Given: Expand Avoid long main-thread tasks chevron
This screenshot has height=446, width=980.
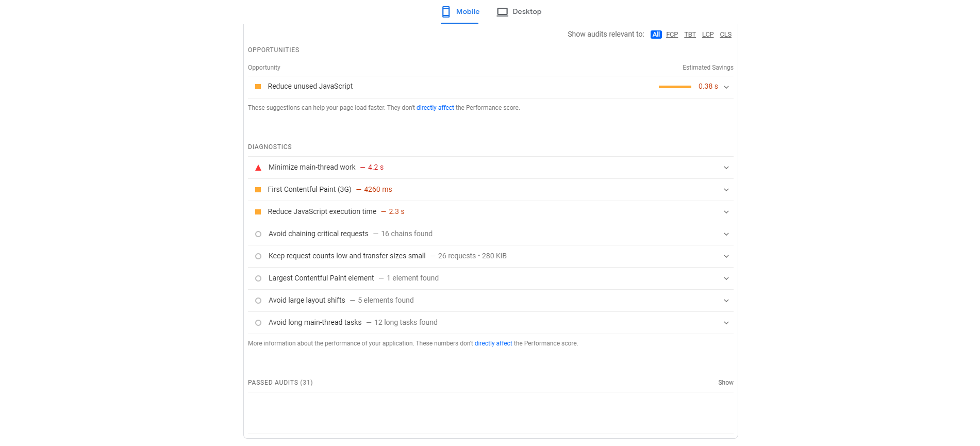Looking at the screenshot, I should 726,323.
